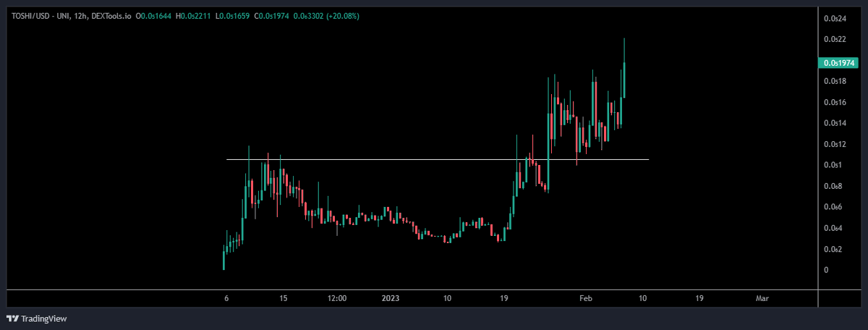Click the Mar time axis label
Viewport: 868px width, 330px height.
tap(762, 298)
